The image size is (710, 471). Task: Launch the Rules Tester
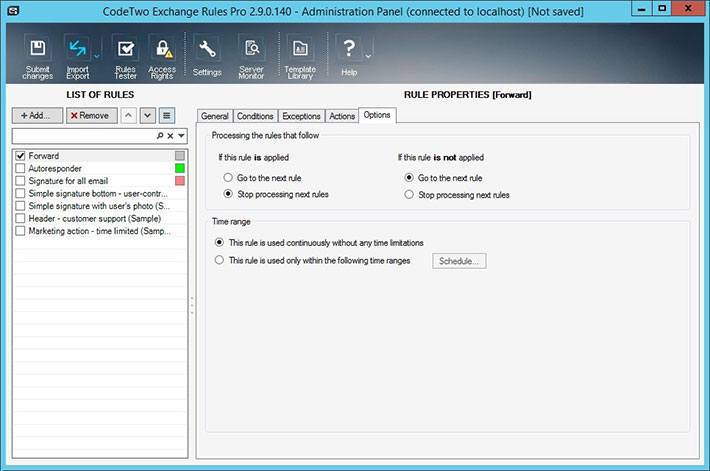[125, 58]
